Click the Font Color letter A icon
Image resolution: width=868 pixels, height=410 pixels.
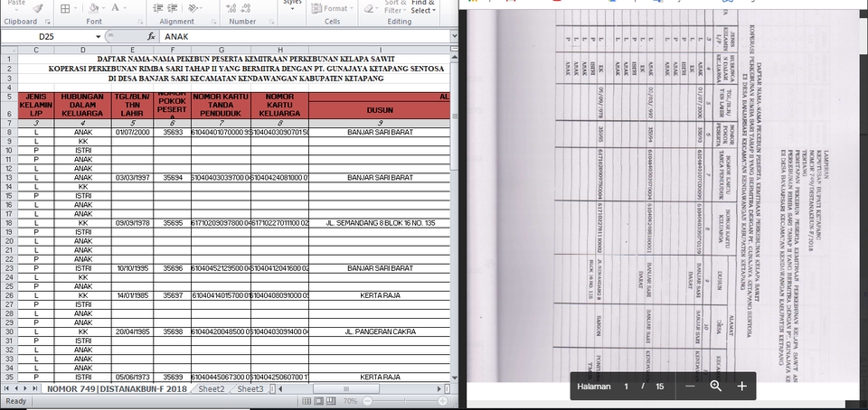point(115,8)
